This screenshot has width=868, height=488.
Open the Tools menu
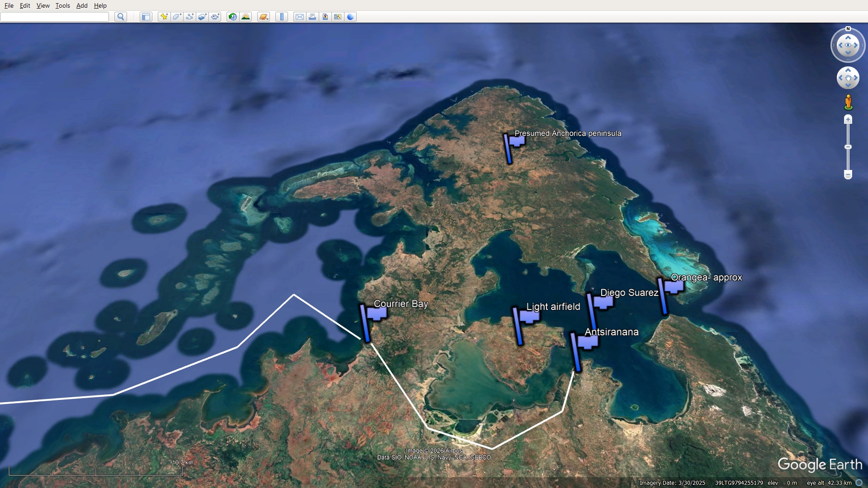62,5
